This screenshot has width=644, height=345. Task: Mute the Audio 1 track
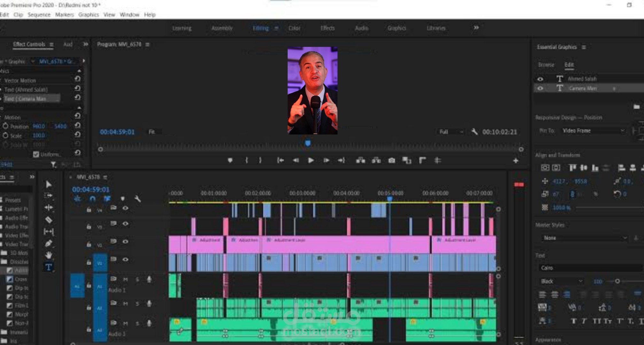[125, 280]
